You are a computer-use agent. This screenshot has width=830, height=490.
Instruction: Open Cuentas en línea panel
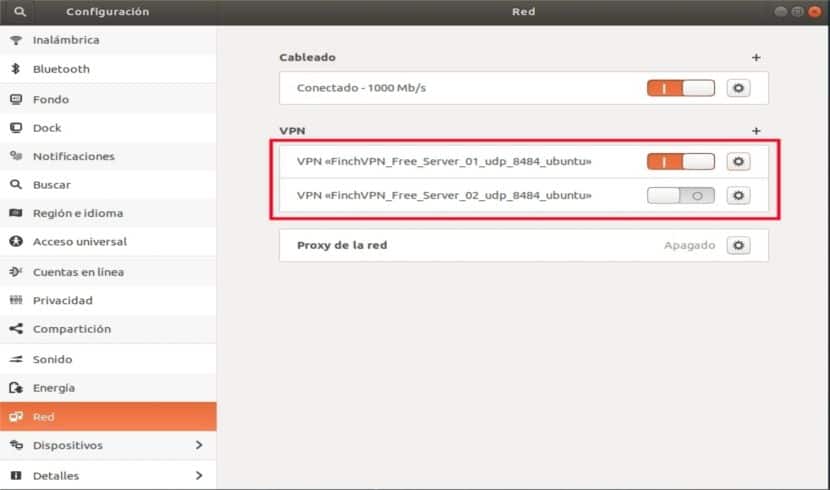(108, 271)
